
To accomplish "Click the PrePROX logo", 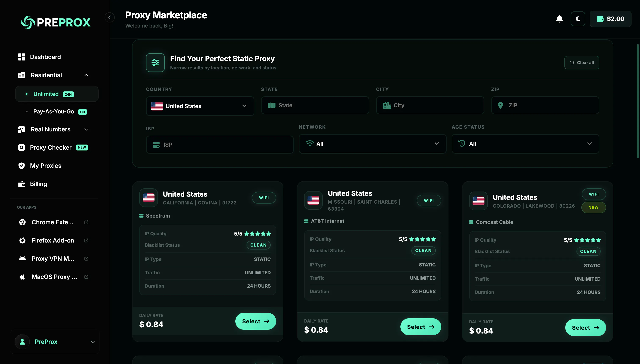I will 55,22.
